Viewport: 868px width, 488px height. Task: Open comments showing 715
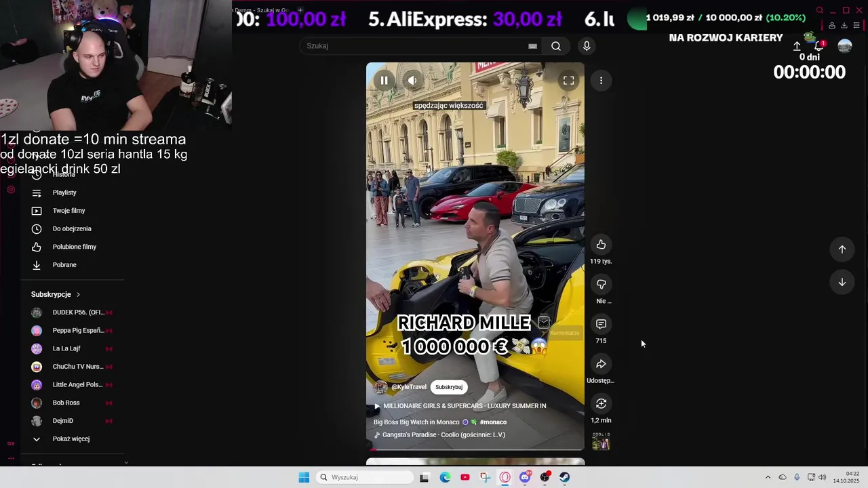pos(601,325)
